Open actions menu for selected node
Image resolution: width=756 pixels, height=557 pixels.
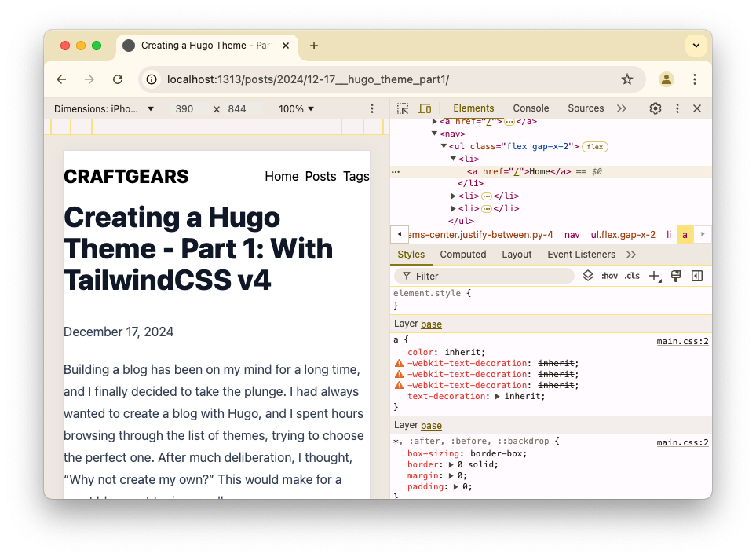[x=396, y=171]
